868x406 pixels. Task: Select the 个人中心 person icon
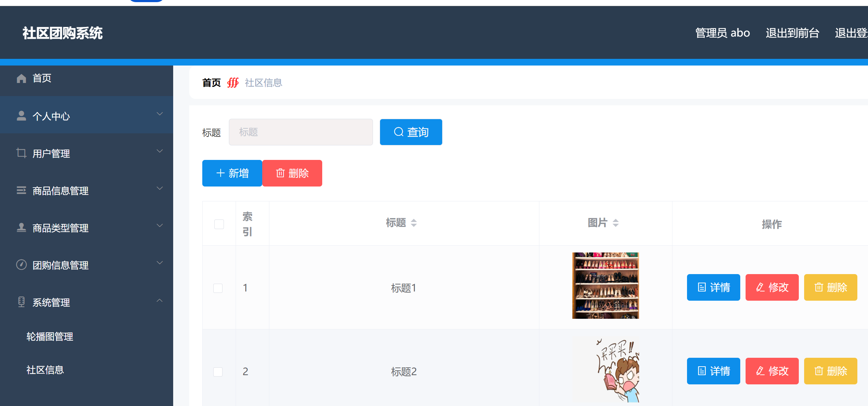pyautogui.click(x=21, y=116)
